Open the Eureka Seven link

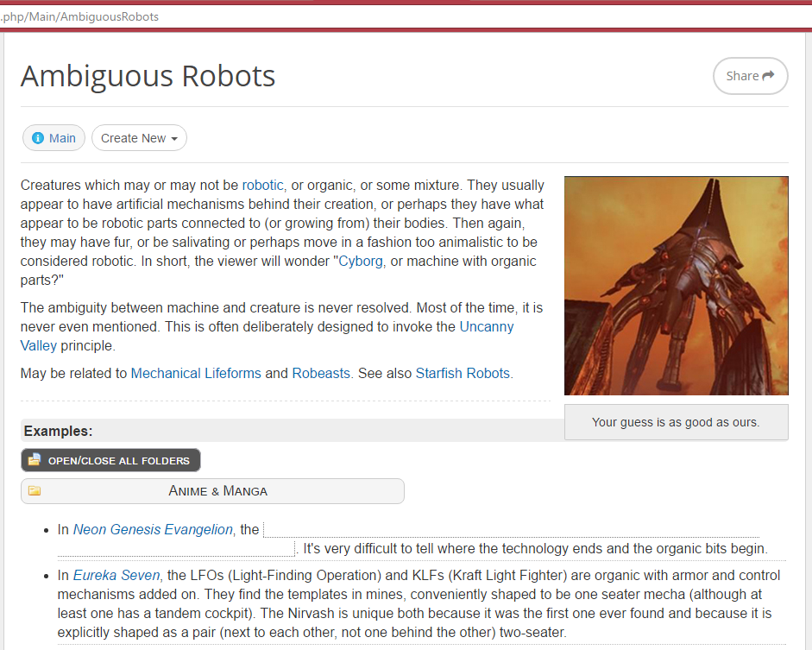pyautogui.click(x=116, y=575)
